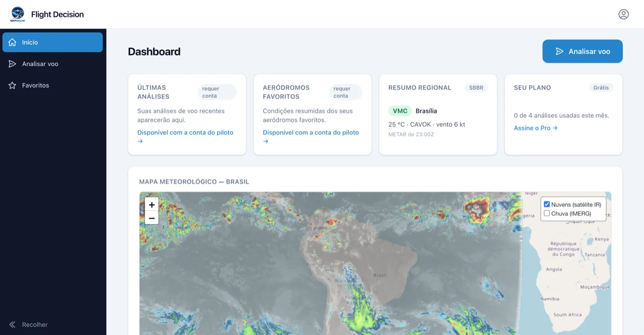
Task: Click the Mapa Meteorológico — Brasil heading
Action: click(194, 182)
